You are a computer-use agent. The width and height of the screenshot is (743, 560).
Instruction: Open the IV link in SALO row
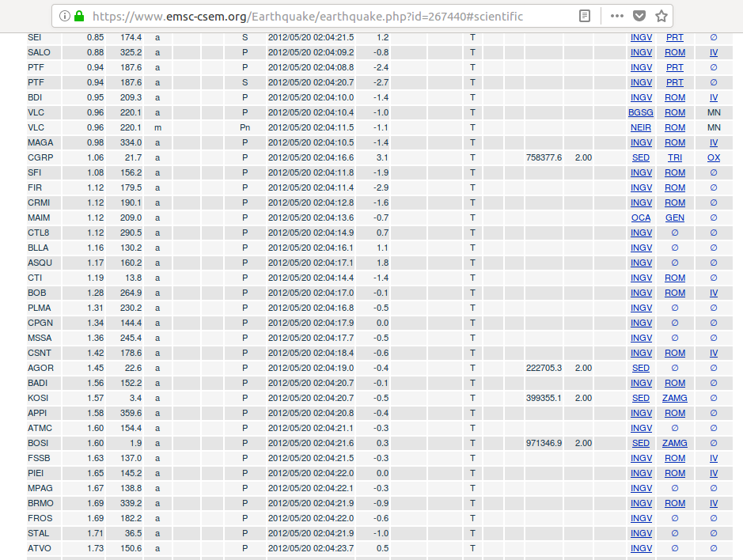(713, 52)
